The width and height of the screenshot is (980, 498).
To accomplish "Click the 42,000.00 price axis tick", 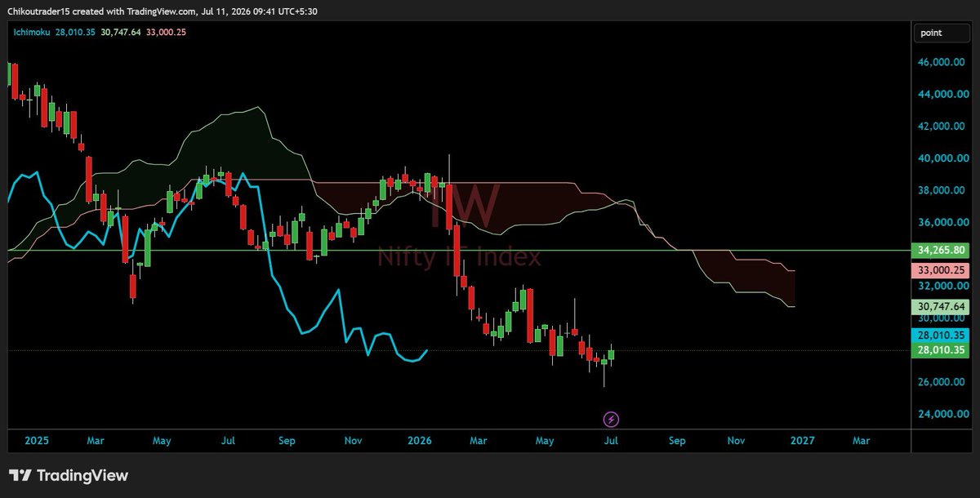I will coord(943,127).
